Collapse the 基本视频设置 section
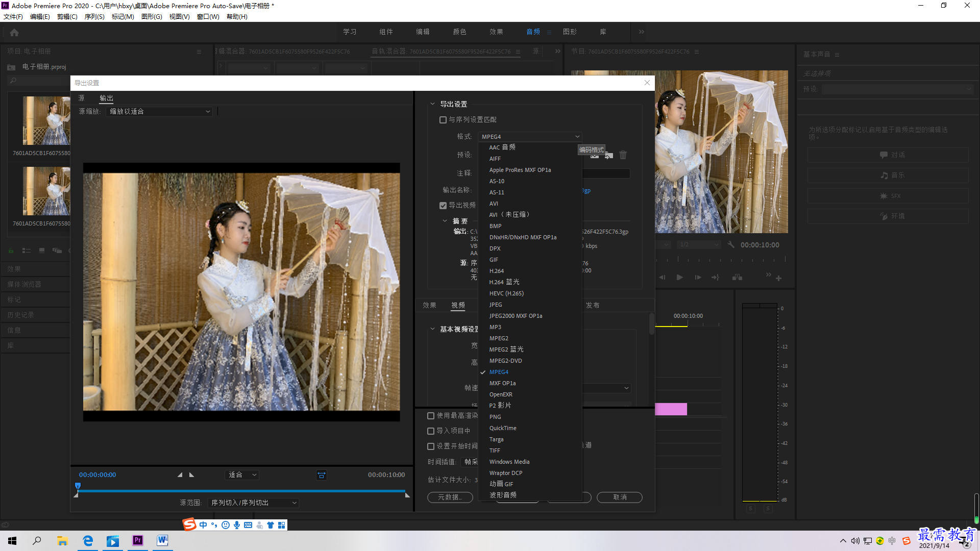Image resolution: width=980 pixels, height=551 pixels. point(432,329)
